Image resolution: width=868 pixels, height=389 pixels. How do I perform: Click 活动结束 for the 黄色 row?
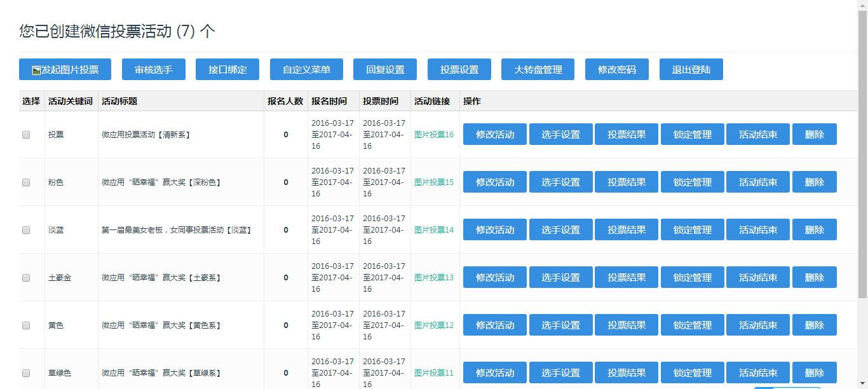758,325
